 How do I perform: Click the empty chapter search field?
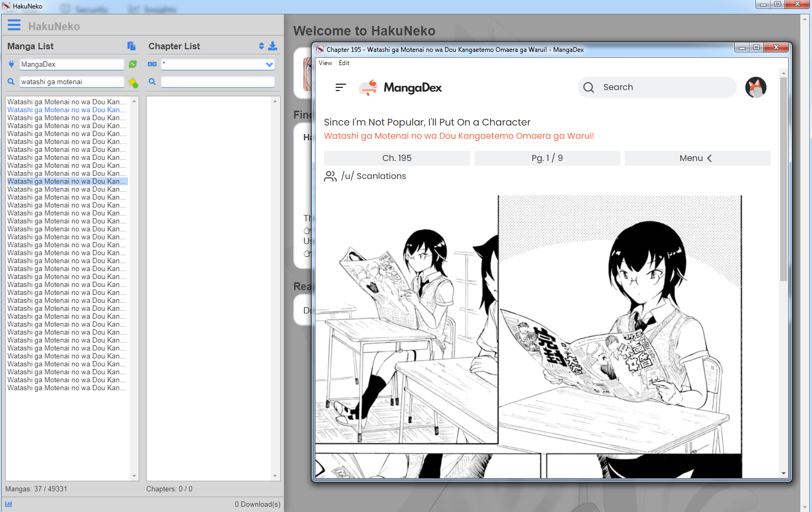pyautogui.click(x=218, y=82)
